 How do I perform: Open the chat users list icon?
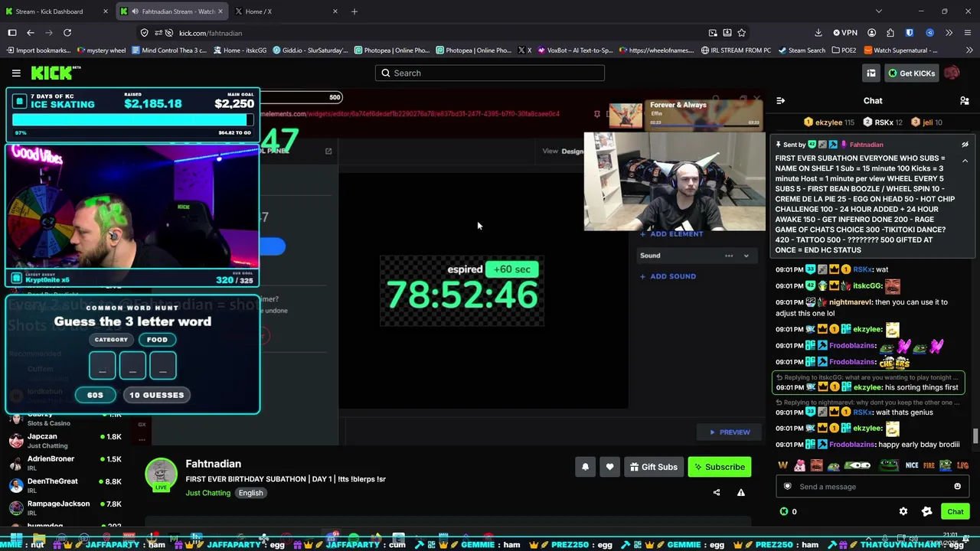[x=965, y=100]
